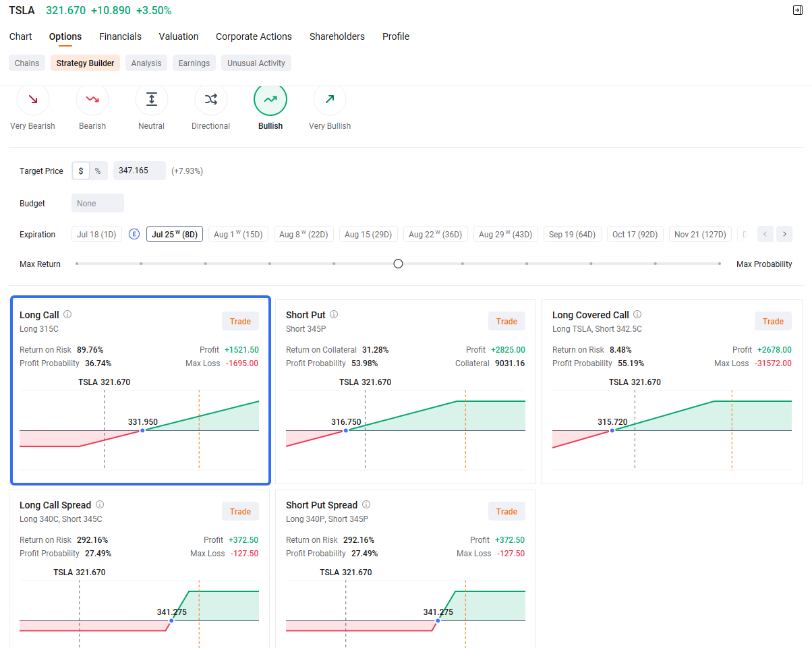
Task: Select the Very Bullish sentiment icon
Action: point(330,100)
